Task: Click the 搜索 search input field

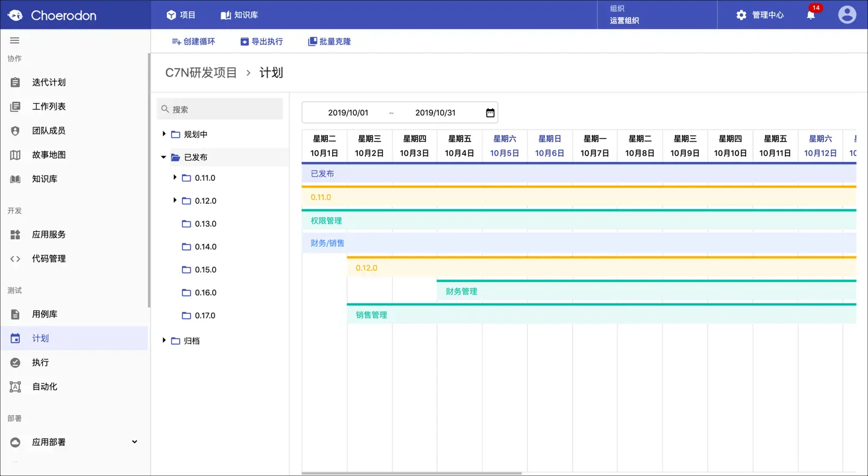Action: coord(220,109)
